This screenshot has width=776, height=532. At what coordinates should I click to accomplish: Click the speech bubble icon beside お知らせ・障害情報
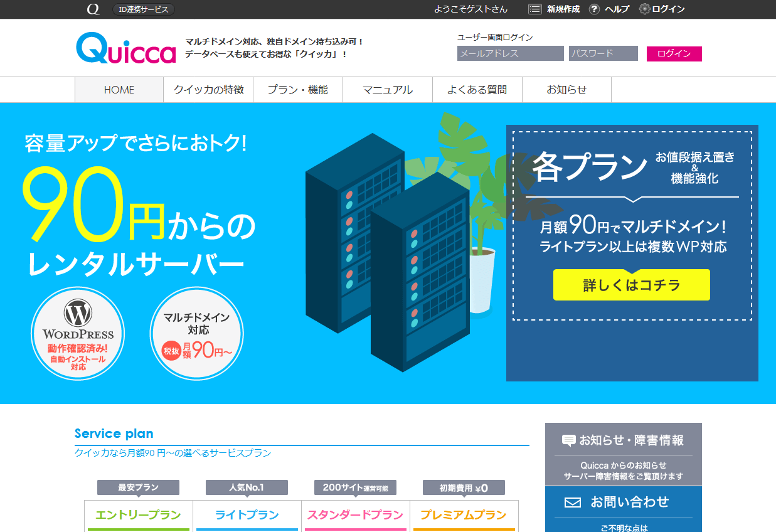568,440
